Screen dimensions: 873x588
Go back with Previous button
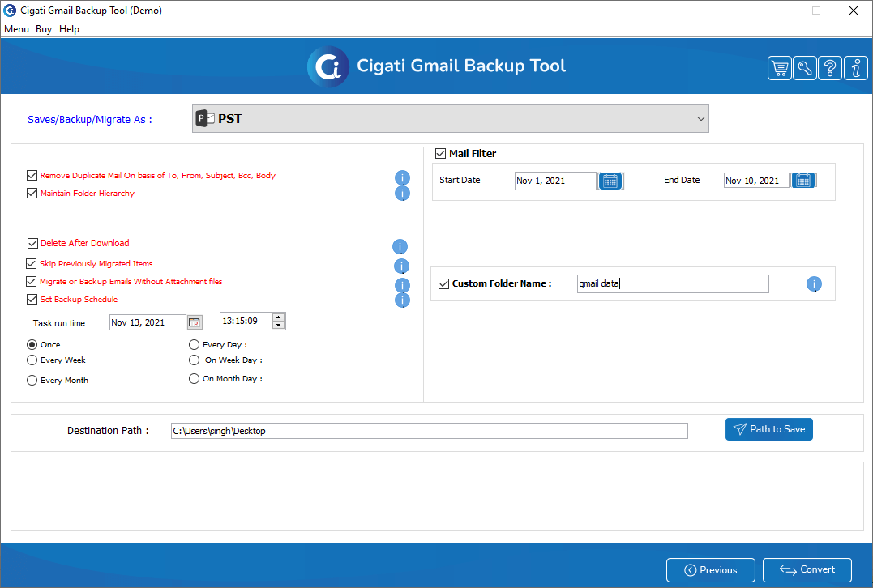710,570
